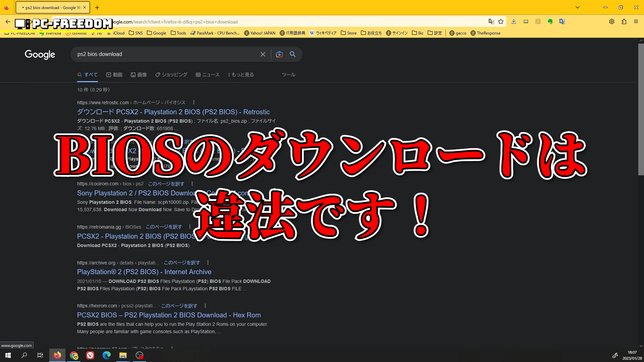Launch Microsoft Edge from the taskbar
The height and width of the screenshot is (362, 644).
(x=107, y=355)
